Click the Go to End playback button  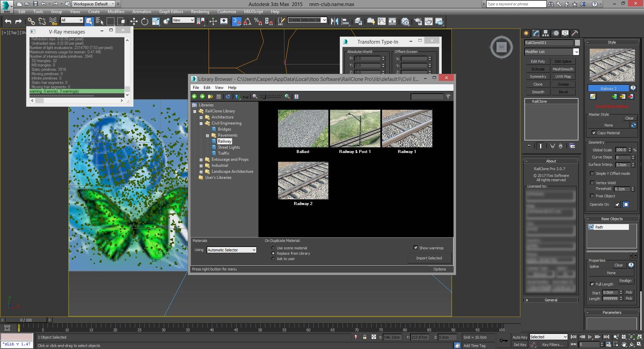[606, 337]
